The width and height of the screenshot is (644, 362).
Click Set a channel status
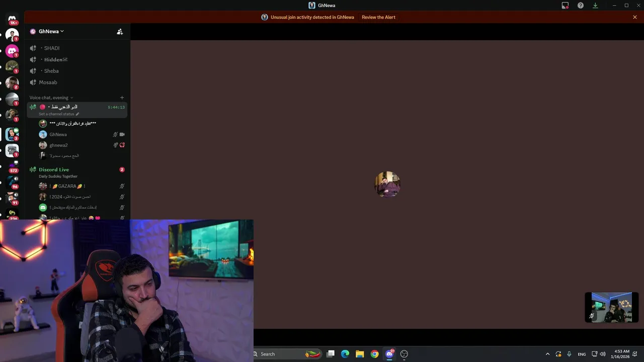[x=56, y=114]
